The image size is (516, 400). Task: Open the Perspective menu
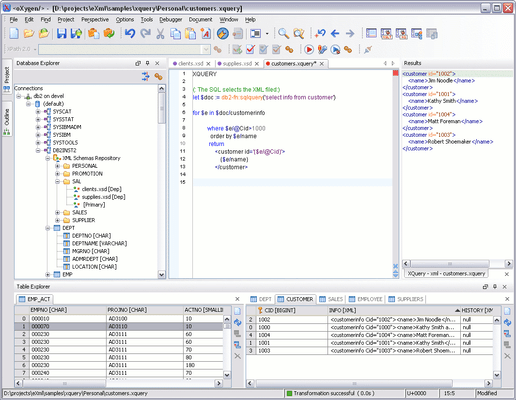coord(95,20)
